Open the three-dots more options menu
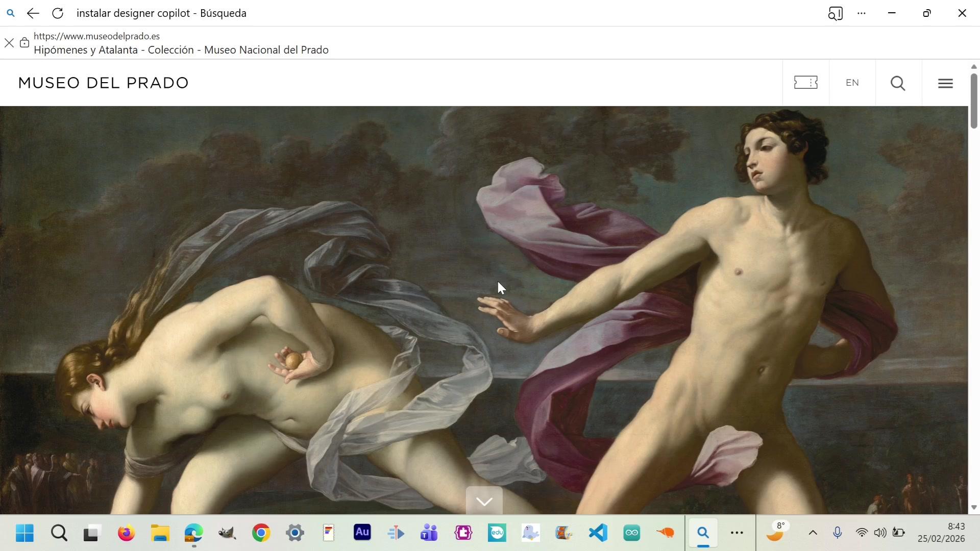This screenshot has height=551, width=980. [x=862, y=13]
